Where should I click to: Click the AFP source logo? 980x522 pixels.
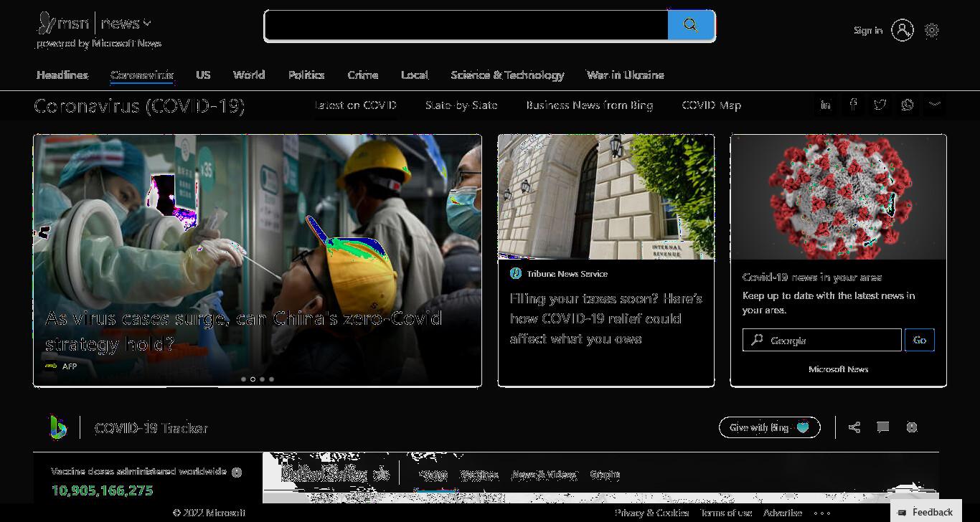tap(51, 366)
